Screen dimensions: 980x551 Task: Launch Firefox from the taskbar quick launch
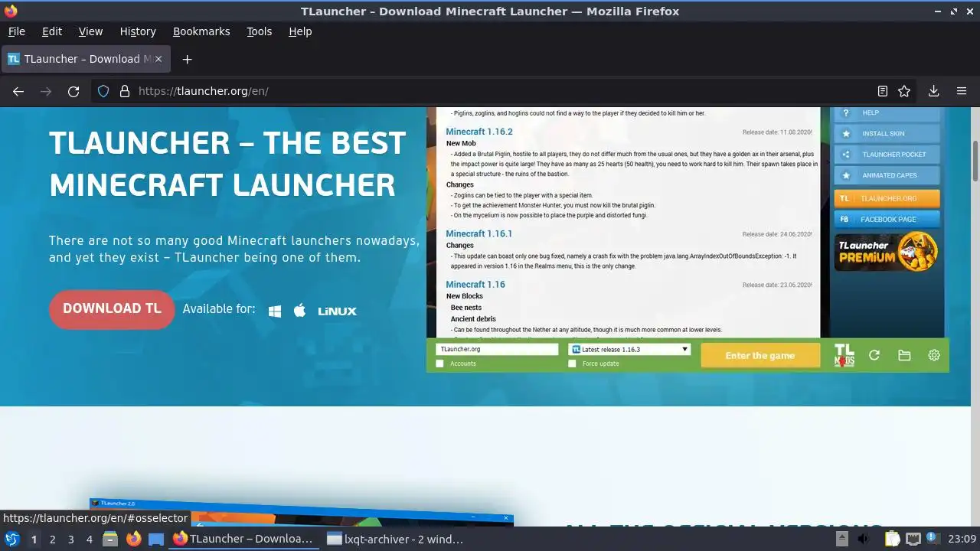pos(133,540)
